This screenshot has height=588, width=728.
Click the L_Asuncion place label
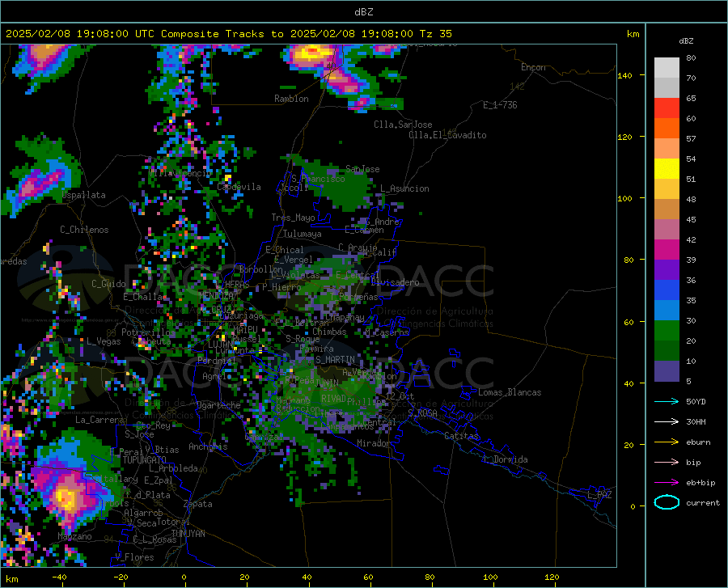404,188
